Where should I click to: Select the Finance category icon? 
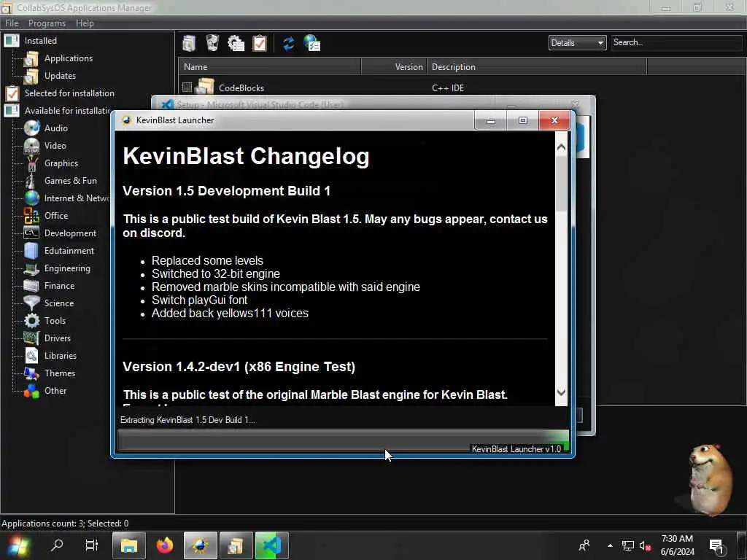[x=31, y=286]
